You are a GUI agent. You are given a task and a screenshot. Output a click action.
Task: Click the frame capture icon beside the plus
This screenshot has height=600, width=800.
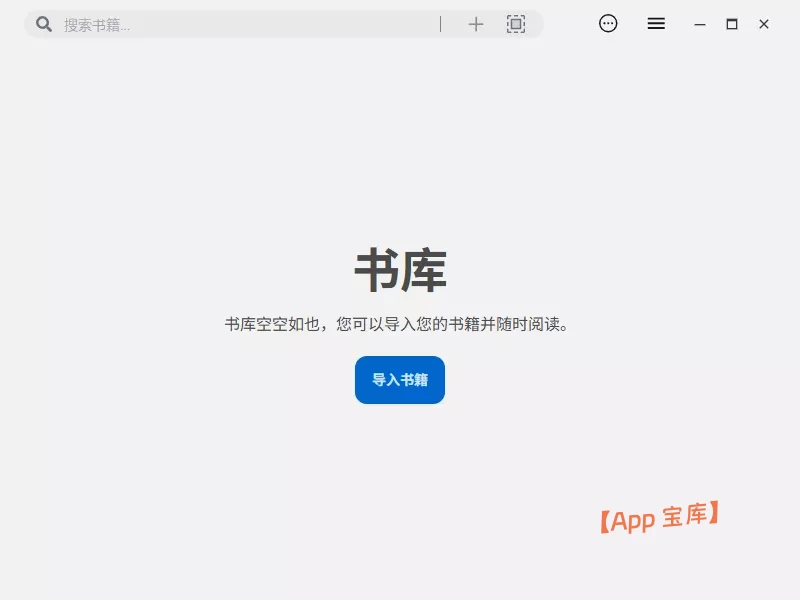click(516, 23)
